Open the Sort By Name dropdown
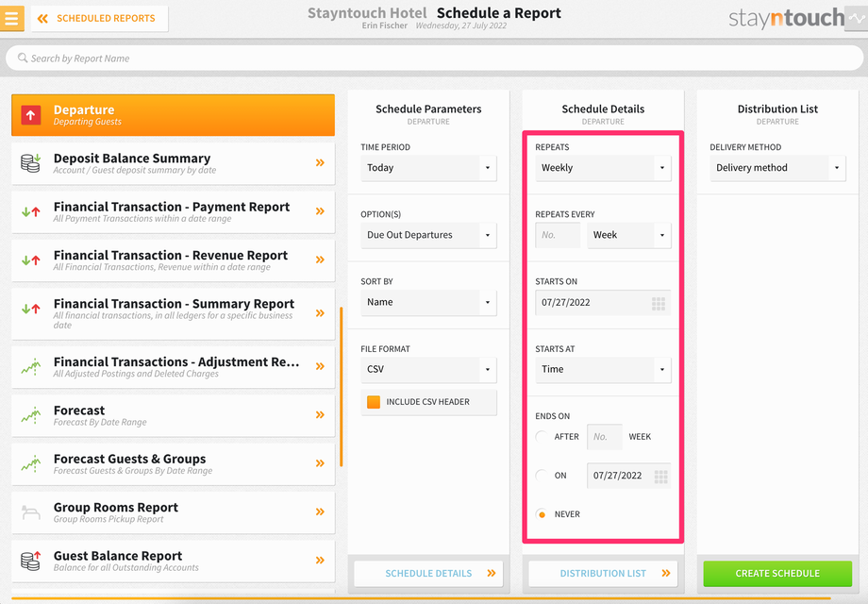868x604 pixels. click(x=428, y=302)
